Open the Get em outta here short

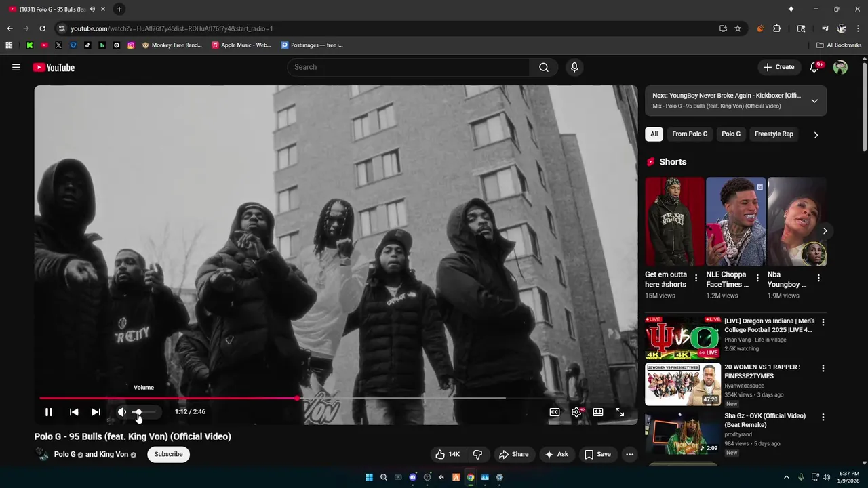tap(675, 222)
